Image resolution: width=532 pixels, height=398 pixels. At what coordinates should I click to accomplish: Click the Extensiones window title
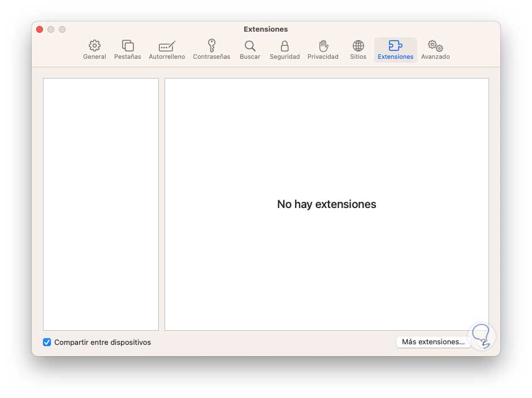[266, 29]
